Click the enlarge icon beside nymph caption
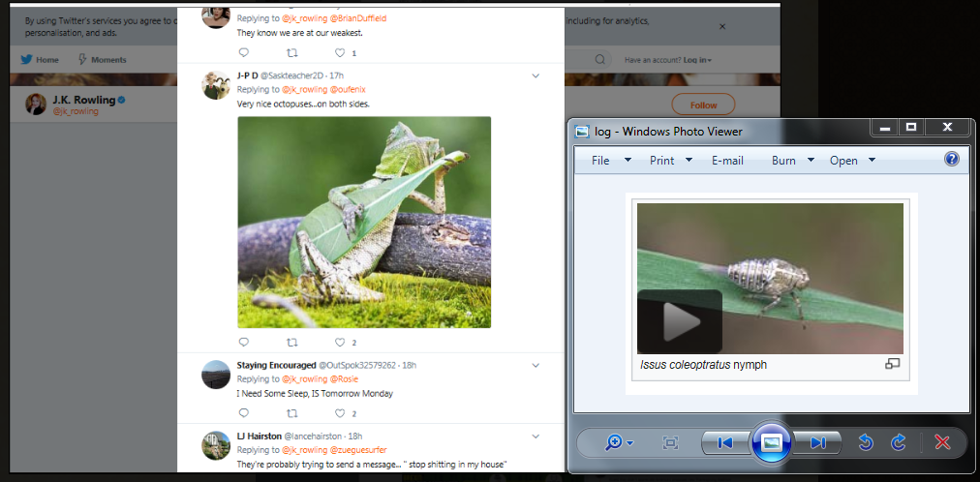Viewport: 980px width, 482px height. (893, 364)
